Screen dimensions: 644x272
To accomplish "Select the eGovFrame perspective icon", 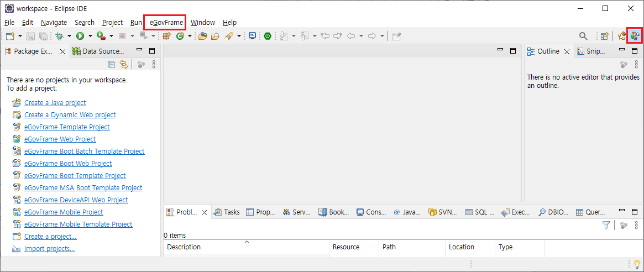I will (x=635, y=36).
